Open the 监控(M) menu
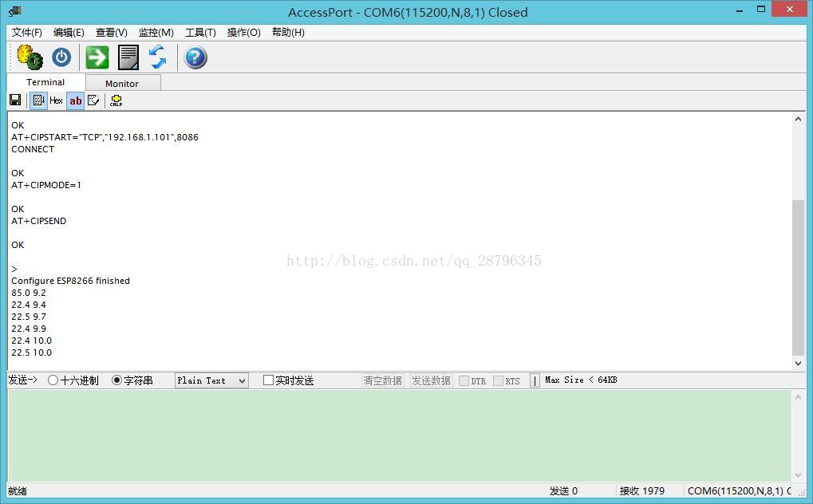 (156, 32)
